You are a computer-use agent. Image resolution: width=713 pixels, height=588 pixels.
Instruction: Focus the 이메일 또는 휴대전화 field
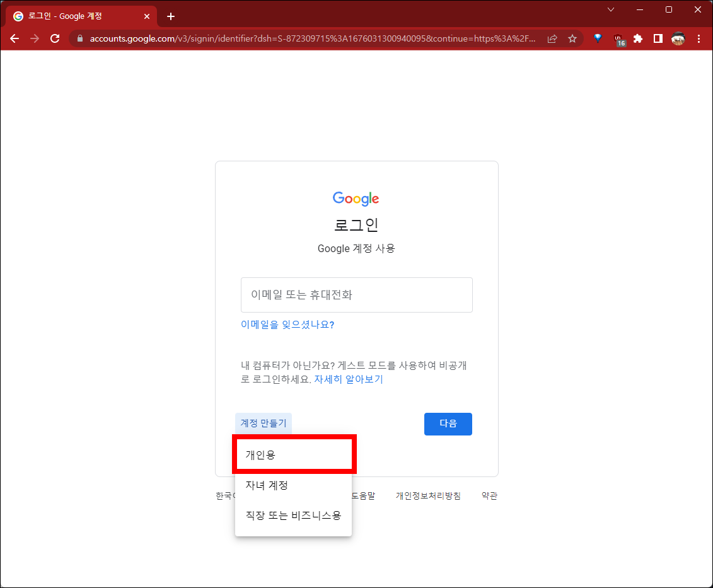tap(357, 295)
